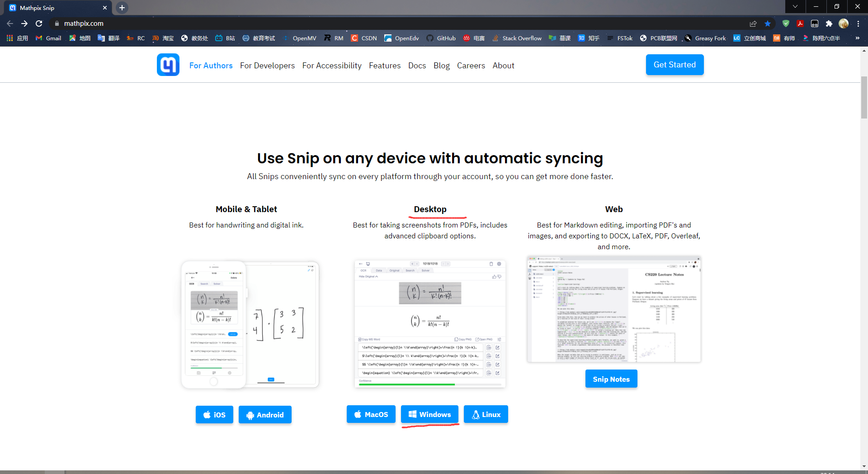Open a new browser tab
The height and width of the screenshot is (474, 868).
[x=122, y=8]
